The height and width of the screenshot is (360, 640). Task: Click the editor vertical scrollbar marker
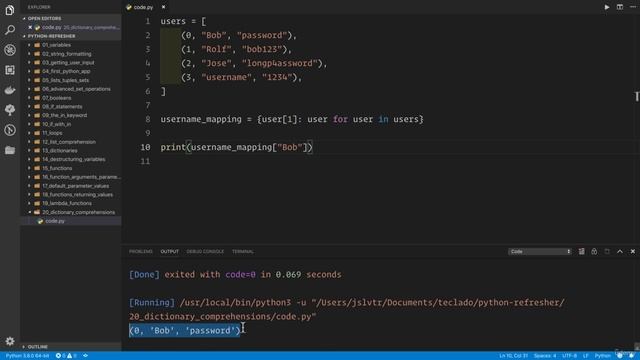(x=636, y=96)
